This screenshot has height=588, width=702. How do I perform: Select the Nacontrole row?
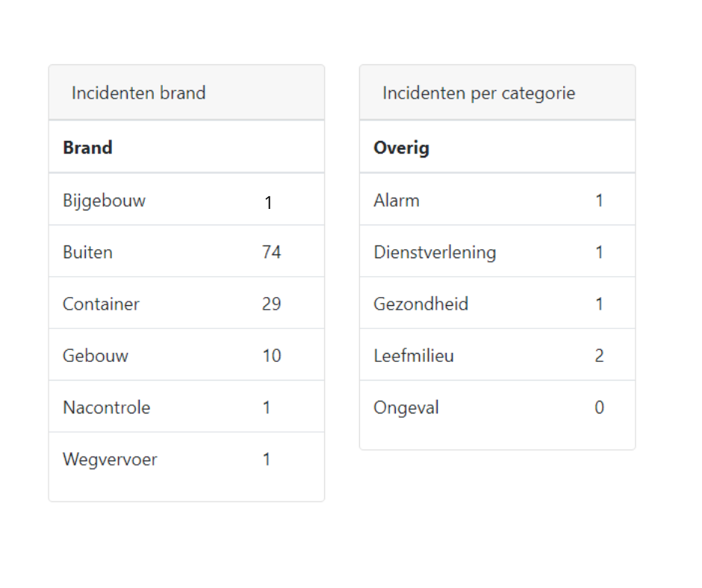tap(186, 407)
